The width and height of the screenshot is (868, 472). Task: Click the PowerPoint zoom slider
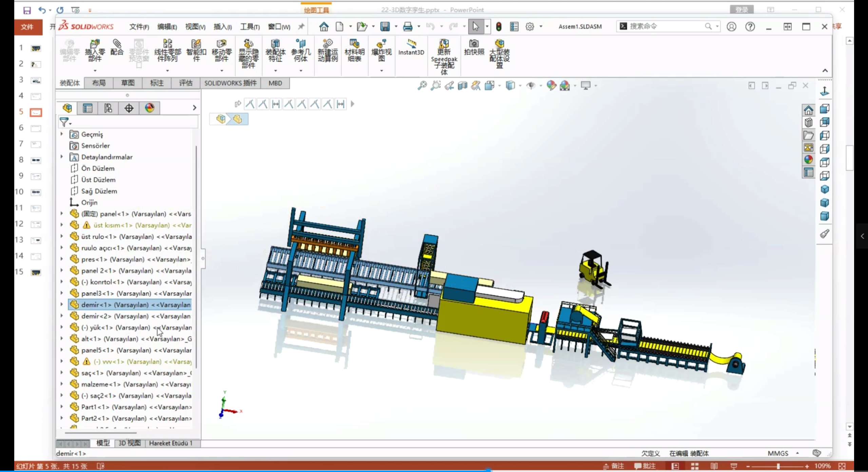click(778, 466)
